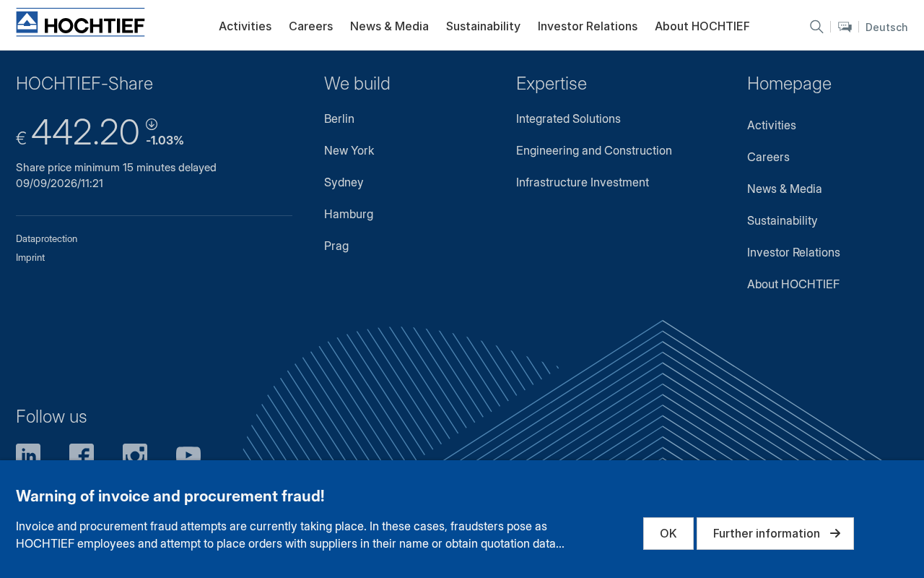Screen dimensions: 924x578
Task: Click the We build heading
Action: pos(357,84)
